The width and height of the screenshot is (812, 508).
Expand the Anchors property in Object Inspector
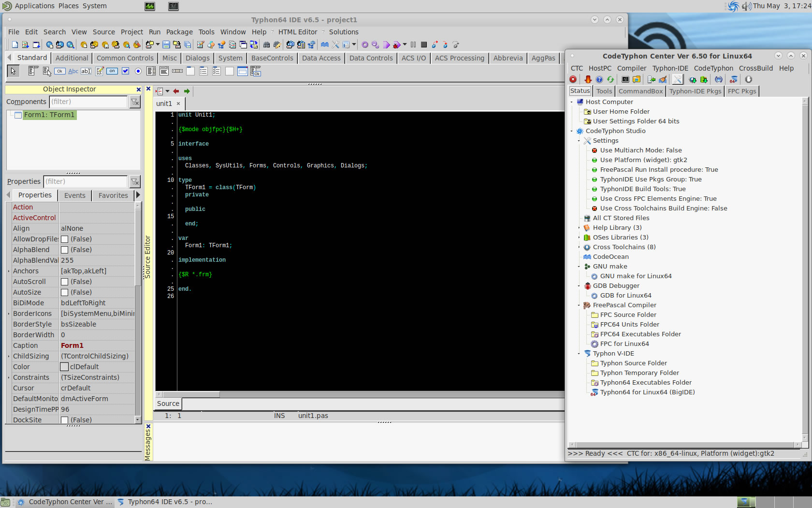pyautogui.click(x=9, y=271)
